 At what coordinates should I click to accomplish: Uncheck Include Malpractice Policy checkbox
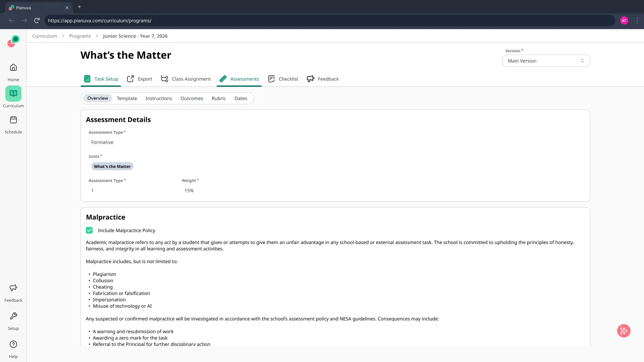89,230
